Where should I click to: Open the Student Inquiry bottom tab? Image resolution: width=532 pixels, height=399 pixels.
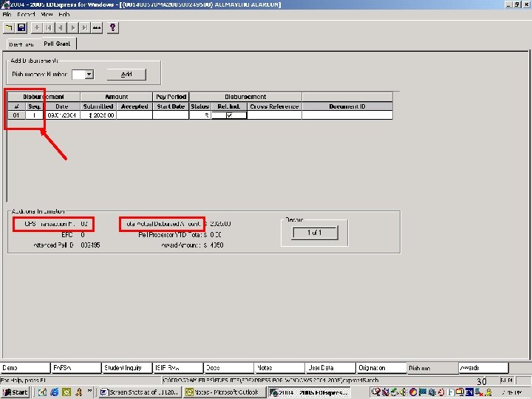click(x=127, y=368)
